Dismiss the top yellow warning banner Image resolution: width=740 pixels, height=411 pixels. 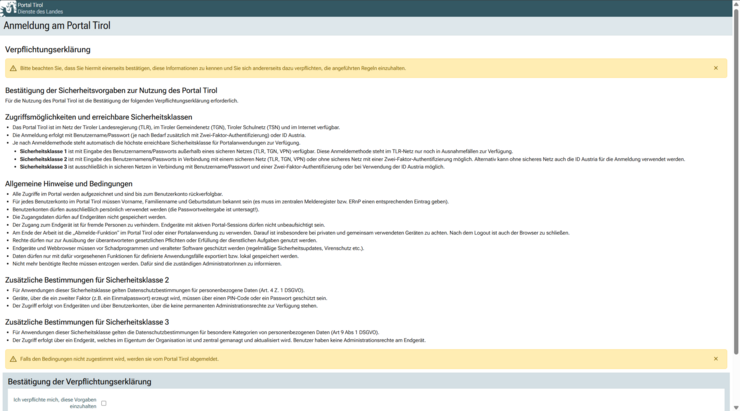pos(715,68)
